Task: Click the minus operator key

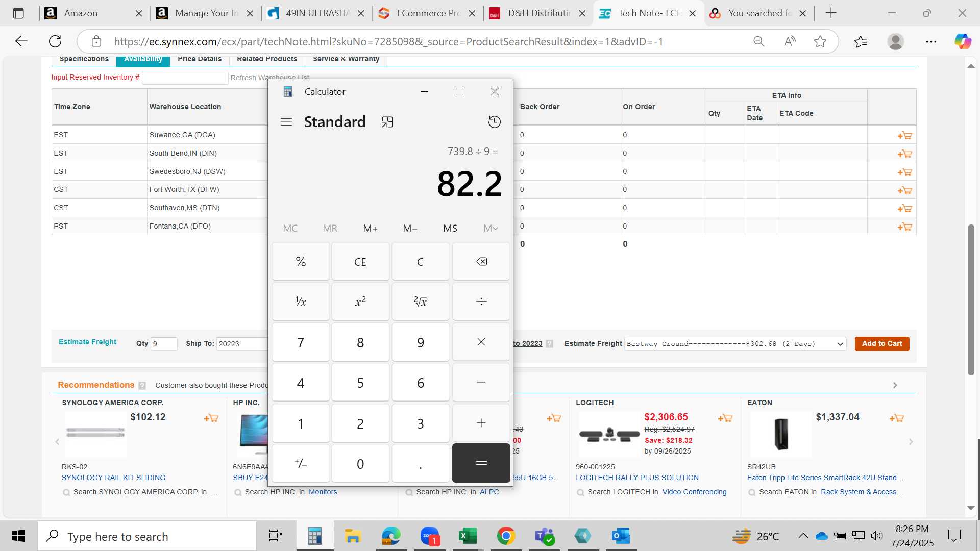Action: (x=481, y=383)
